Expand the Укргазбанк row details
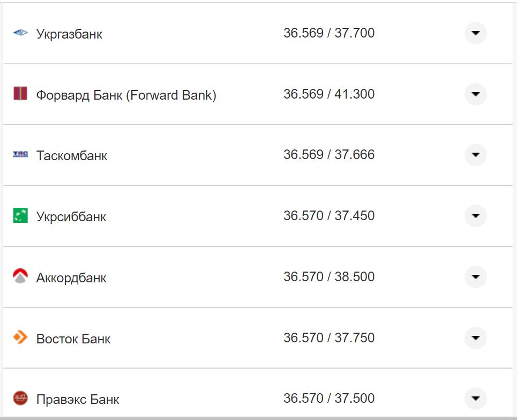Image resolution: width=517 pixels, height=420 pixels. click(x=475, y=33)
